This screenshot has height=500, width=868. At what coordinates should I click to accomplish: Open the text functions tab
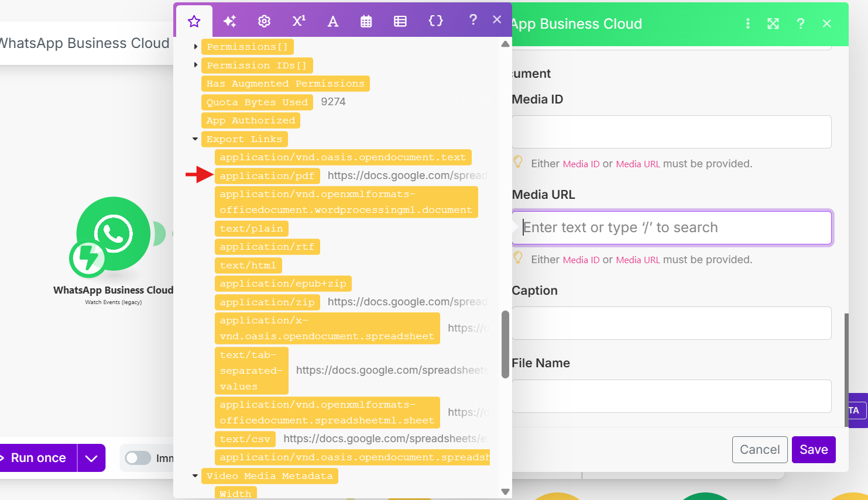tap(332, 22)
